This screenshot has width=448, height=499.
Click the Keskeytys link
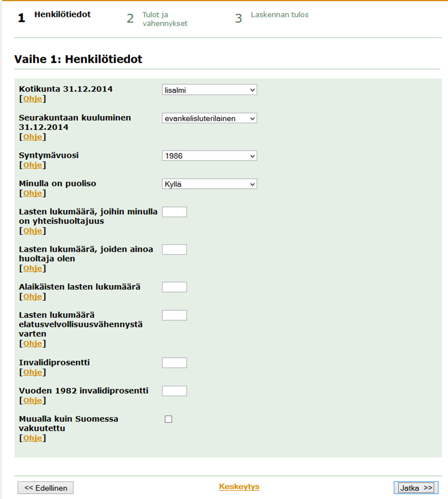pos(239,487)
